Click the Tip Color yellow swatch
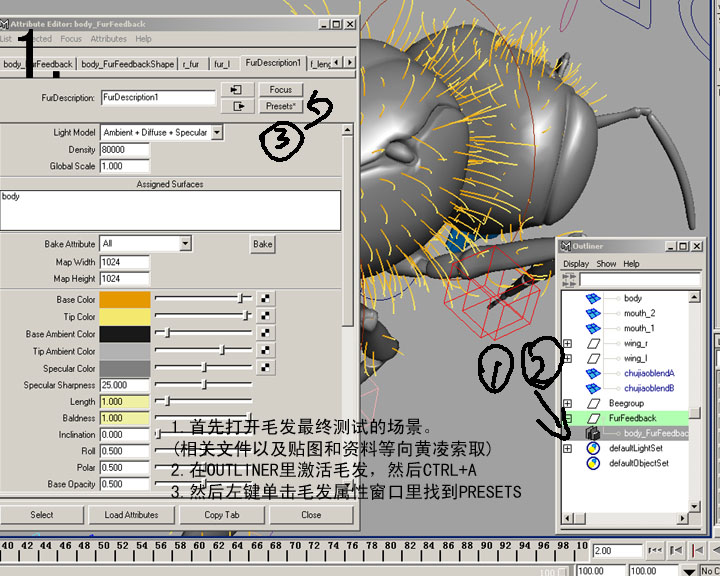This screenshot has width=720, height=576. (x=125, y=316)
